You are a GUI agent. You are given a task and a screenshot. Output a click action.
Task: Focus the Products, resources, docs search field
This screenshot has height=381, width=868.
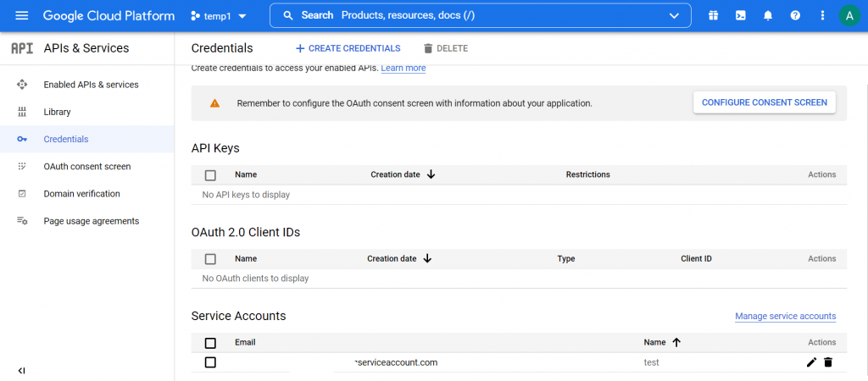[481, 15]
